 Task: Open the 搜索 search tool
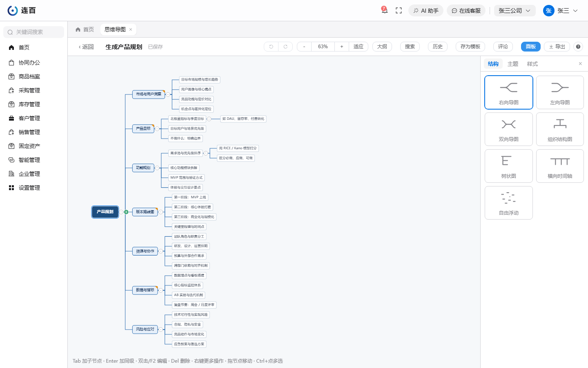tap(410, 47)
